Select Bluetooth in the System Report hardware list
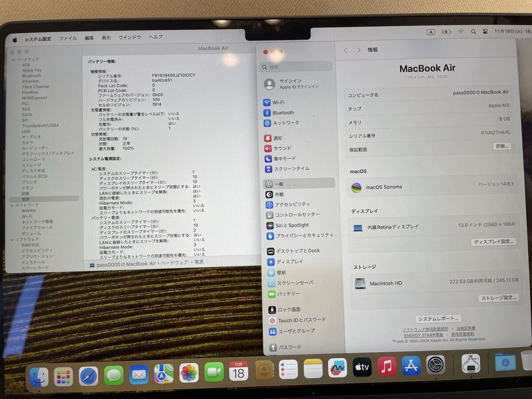The image size is (532, 399). pyautogui.click(x=31, y=76)
